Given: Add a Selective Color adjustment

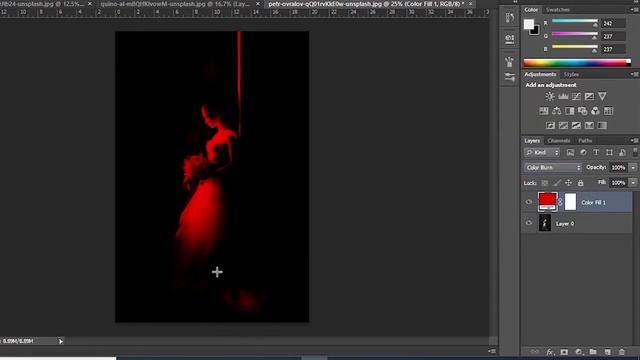Looking at the screenshot, I should point(589,125).
